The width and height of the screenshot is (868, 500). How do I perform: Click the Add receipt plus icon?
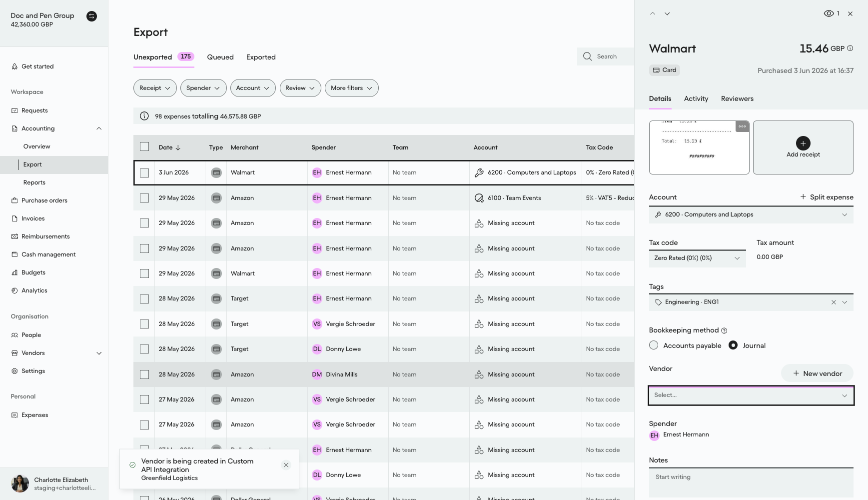[803, 143]
